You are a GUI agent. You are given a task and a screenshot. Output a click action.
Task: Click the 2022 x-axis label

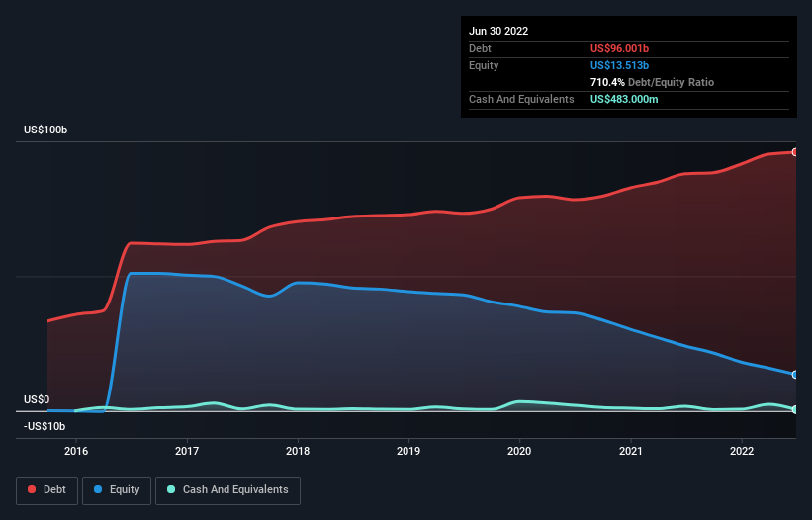point(742,451)
